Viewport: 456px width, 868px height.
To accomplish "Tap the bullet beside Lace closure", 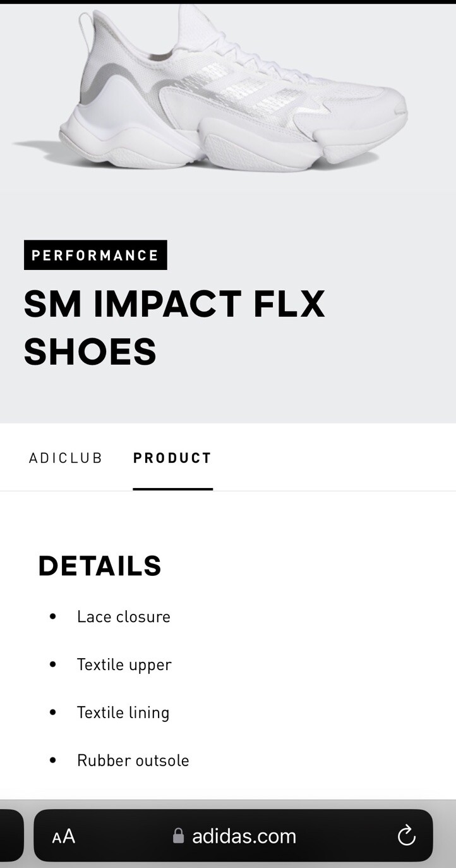I will coord(52,616).
